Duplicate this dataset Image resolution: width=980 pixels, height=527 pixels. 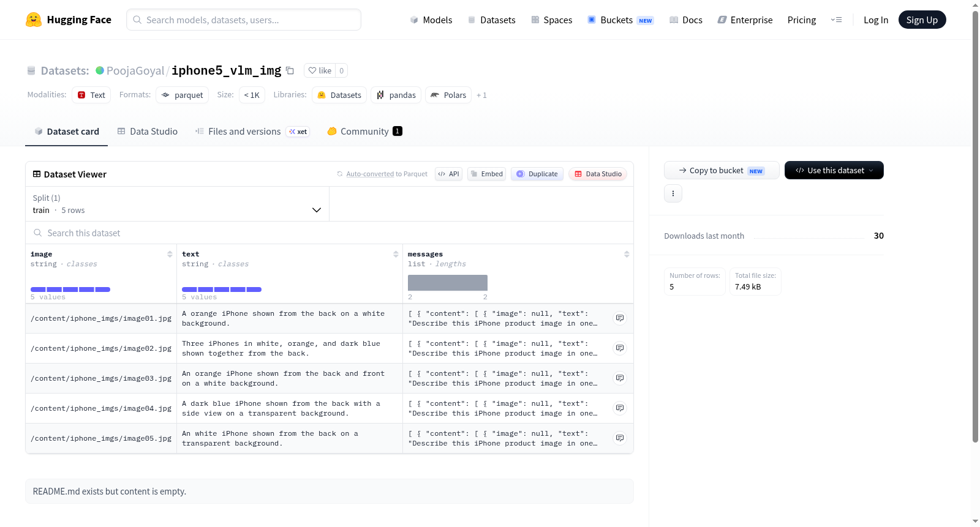[537, 174]
